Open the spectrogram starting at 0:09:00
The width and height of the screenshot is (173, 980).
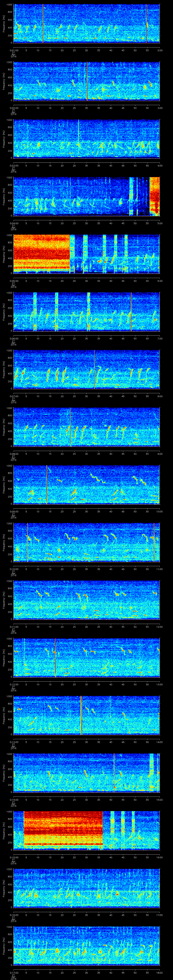86,485
